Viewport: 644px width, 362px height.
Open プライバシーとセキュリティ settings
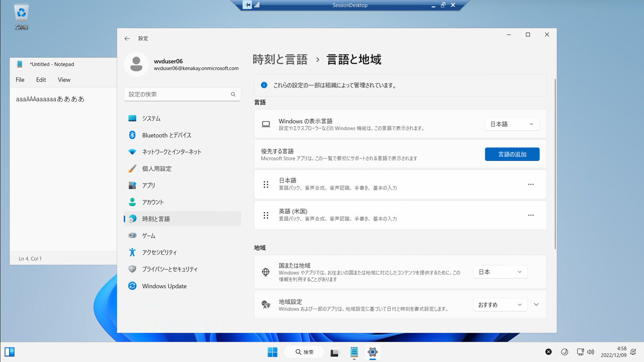pyautogui.click(x=169, y=269)
